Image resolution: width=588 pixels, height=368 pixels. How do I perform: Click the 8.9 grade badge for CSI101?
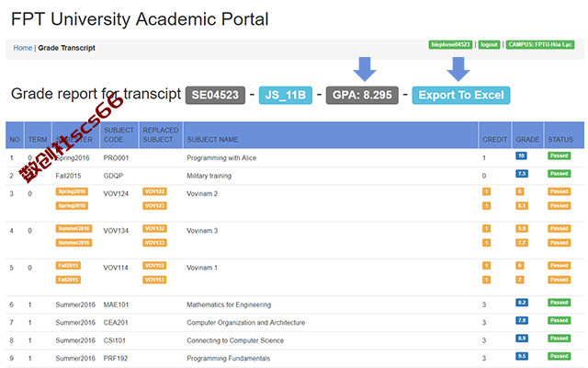pos(522,339)
